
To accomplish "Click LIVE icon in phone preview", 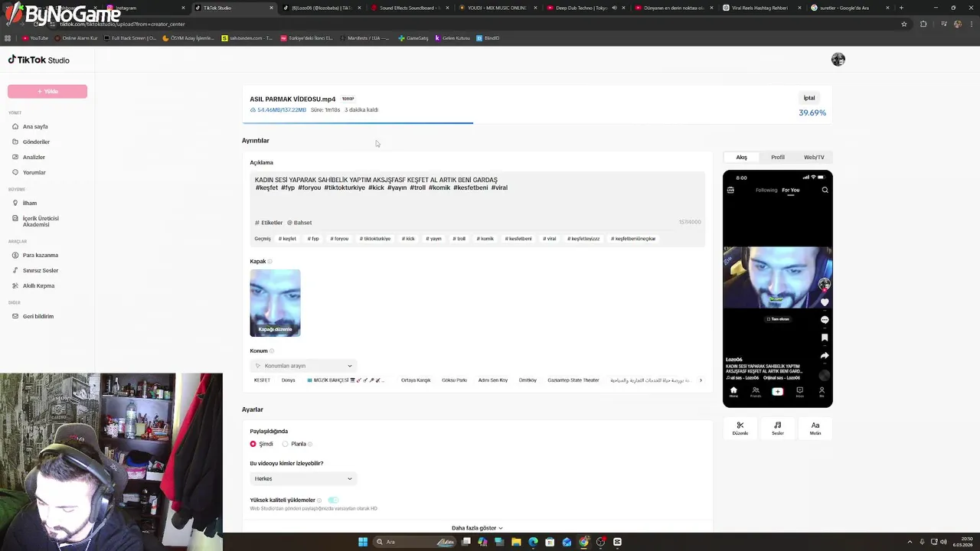I will click(x=730, y=190).
